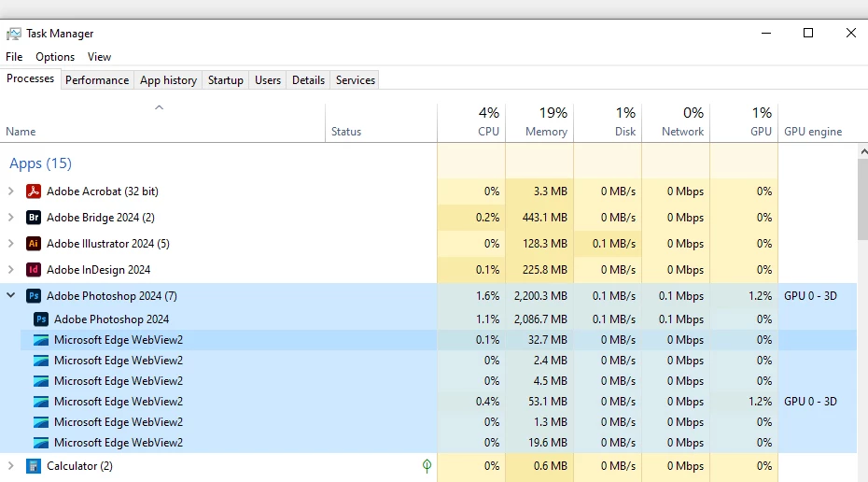Click the WebView2 icon in the 32.7 MB row
Screen dimensions: 868x482
41,340
